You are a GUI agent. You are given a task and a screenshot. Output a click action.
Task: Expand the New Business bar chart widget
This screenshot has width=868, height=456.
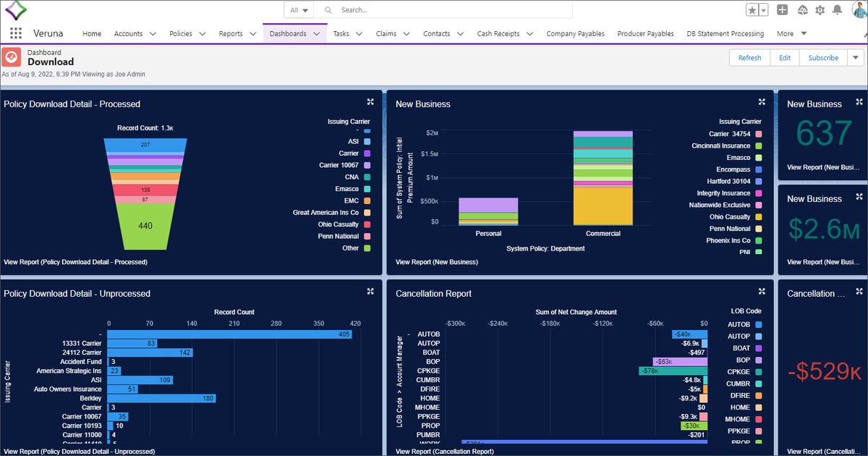click(762, 102)
